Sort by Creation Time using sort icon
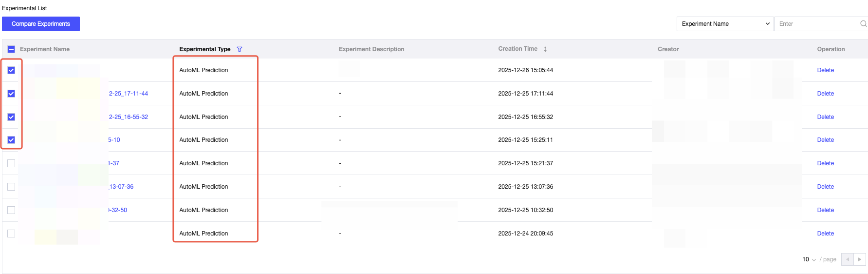The image size is (868, 274). click(x=545, y=49)
